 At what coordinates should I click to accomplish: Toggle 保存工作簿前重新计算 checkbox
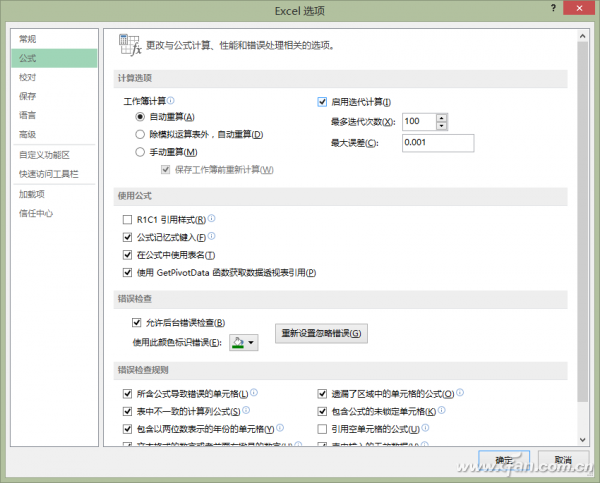pos(165,170)
